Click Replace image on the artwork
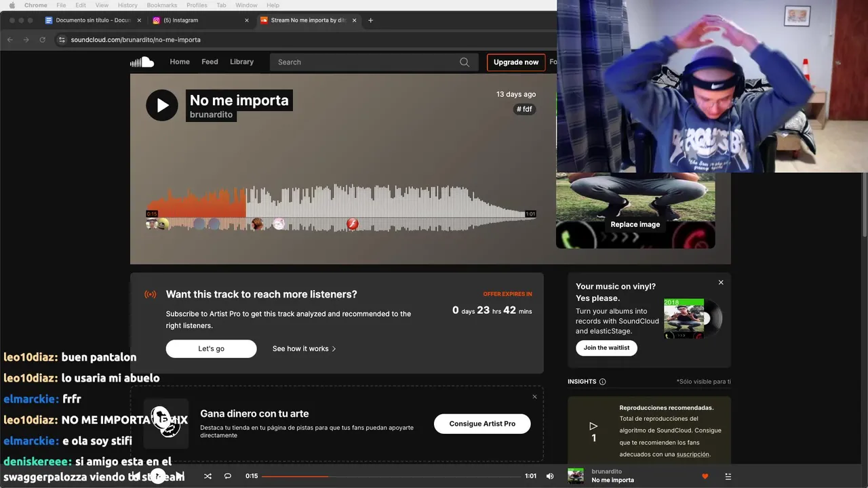The height and width of the screenshot is (488, 868). point(635,224)
